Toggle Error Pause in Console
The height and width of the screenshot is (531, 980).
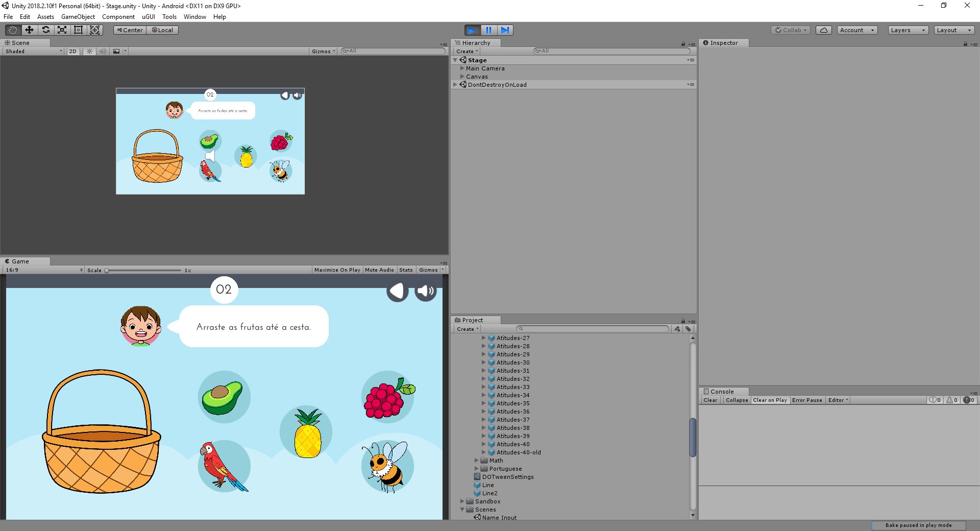coord(807,400)
